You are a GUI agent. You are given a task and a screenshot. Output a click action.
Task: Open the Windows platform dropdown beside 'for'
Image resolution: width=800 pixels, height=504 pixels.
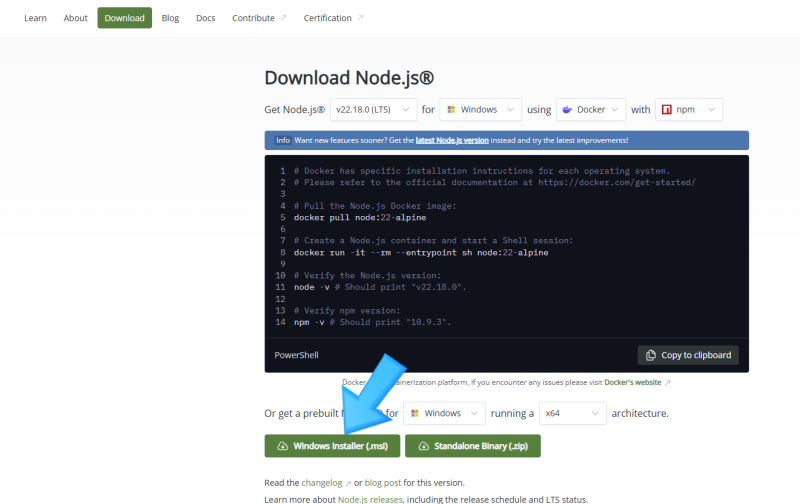click(481, 110)
